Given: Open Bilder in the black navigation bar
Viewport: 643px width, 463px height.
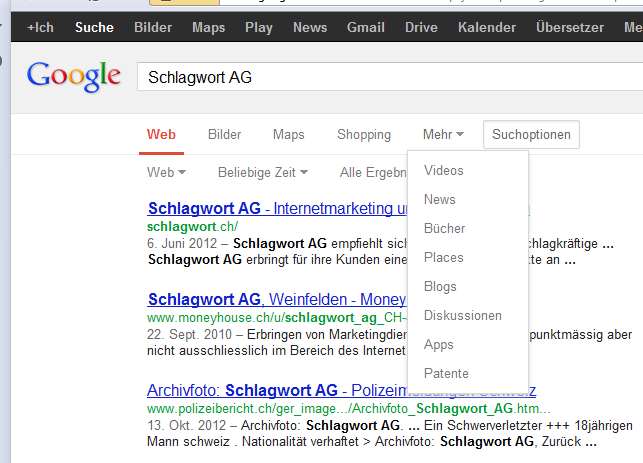Looking at the screenshot, I should tap(153, 27).
